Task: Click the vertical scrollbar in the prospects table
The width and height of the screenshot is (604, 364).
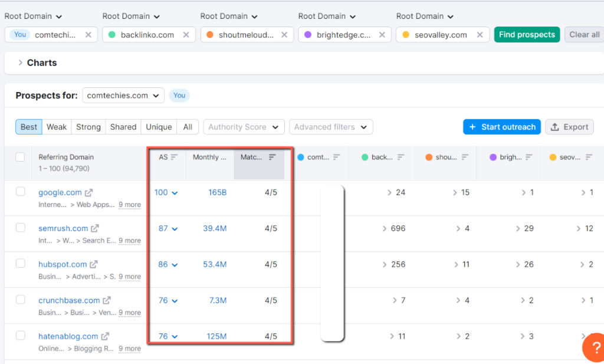Action: point(332,263)
